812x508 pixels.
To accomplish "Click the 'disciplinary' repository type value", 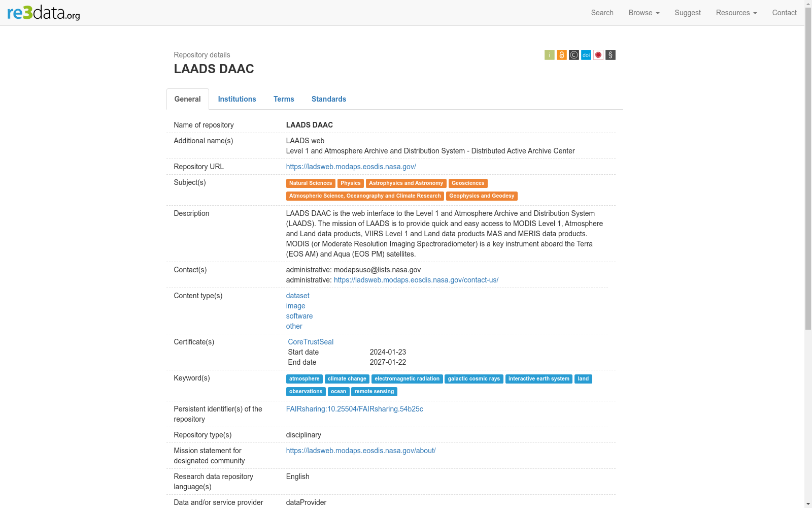I will click(303, 435).
